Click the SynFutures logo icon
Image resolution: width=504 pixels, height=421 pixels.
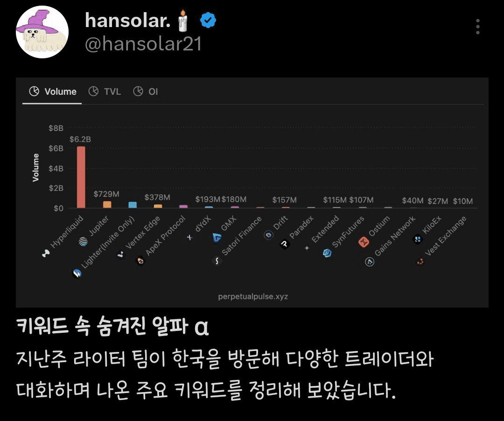tap(327, 253)
